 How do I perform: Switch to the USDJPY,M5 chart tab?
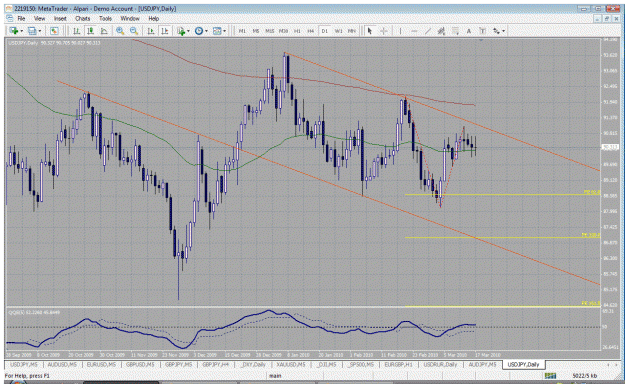tap(24, 364)
